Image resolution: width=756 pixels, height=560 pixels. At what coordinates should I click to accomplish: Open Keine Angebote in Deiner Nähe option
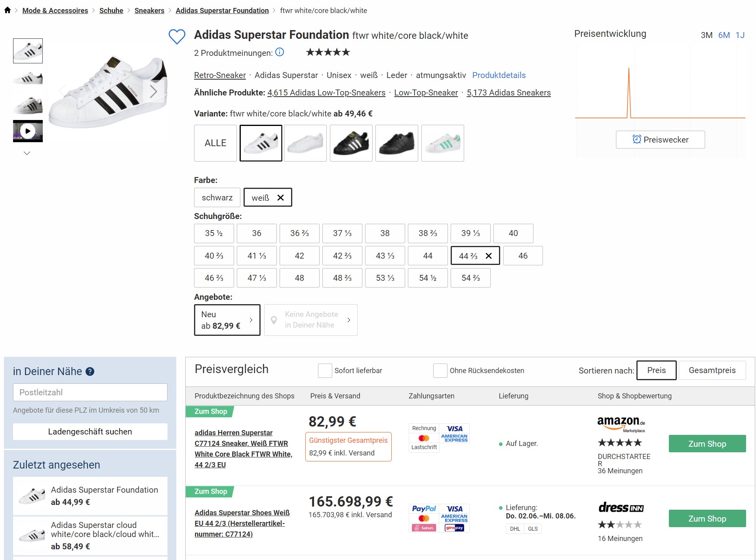[x=311, y=320]
